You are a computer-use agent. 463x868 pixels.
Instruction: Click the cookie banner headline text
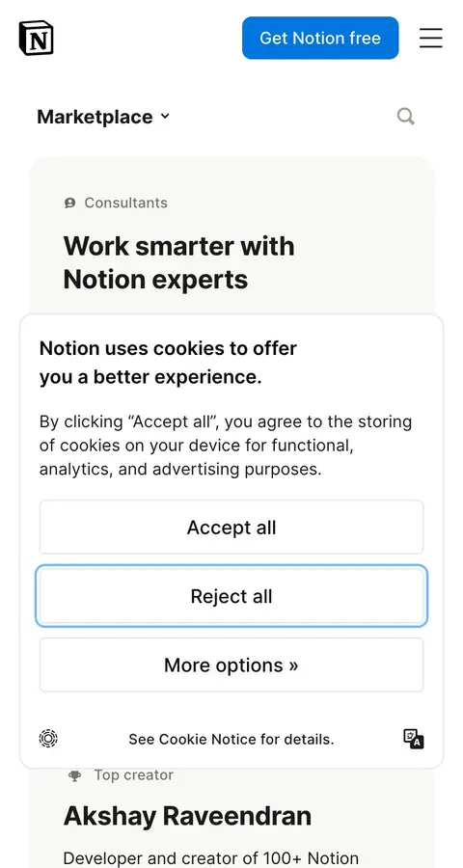pos(169,363)
